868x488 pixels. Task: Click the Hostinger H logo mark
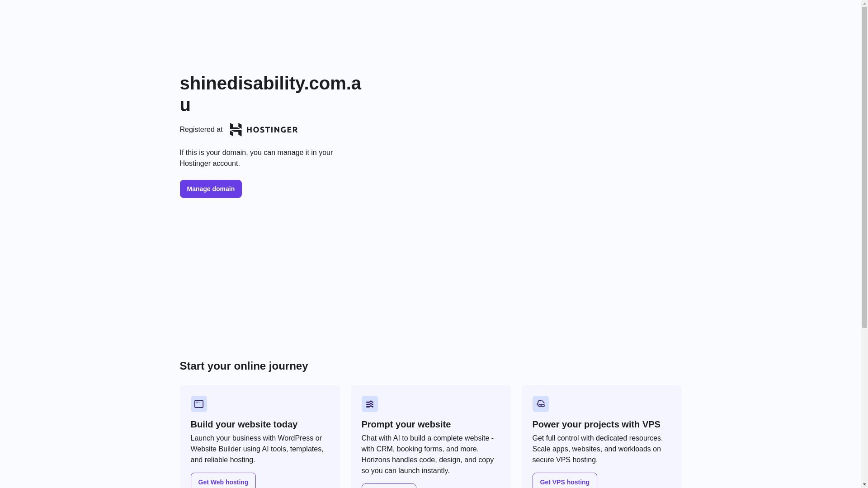236,130
